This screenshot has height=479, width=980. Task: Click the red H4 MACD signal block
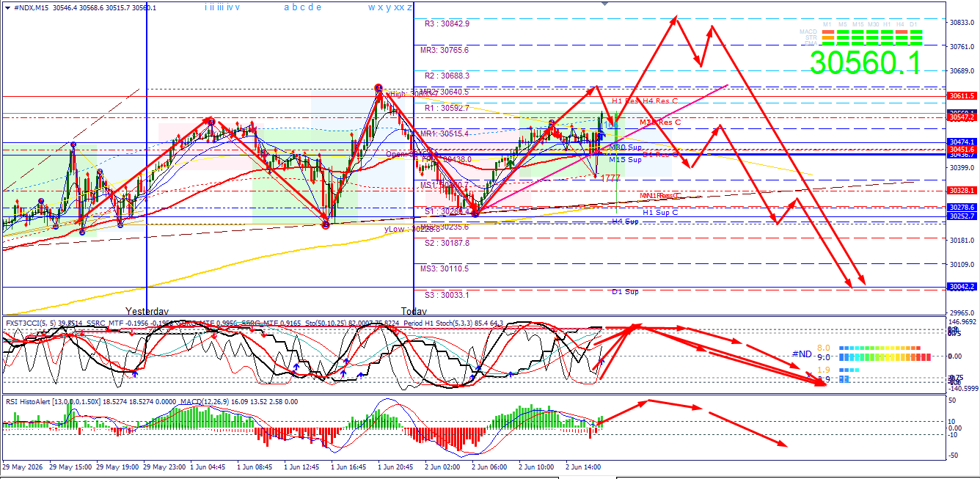click(x=902, y=32)
